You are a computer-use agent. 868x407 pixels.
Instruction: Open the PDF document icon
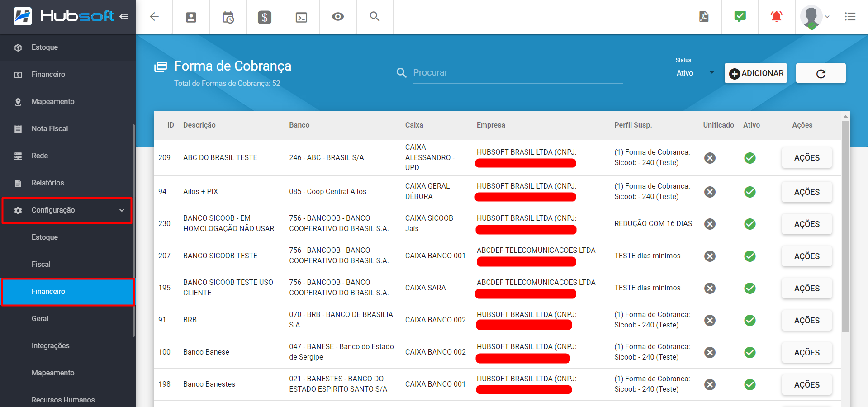coord(704,17)
